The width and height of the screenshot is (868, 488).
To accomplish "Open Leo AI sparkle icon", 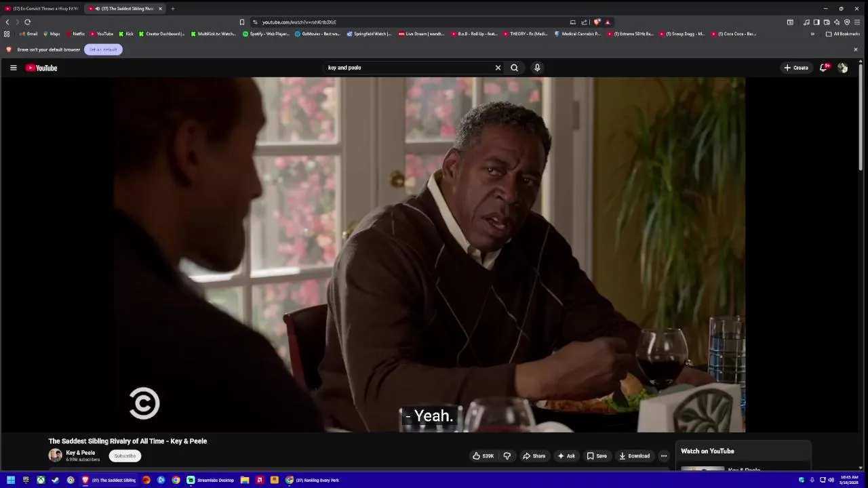I will [837, 22].
